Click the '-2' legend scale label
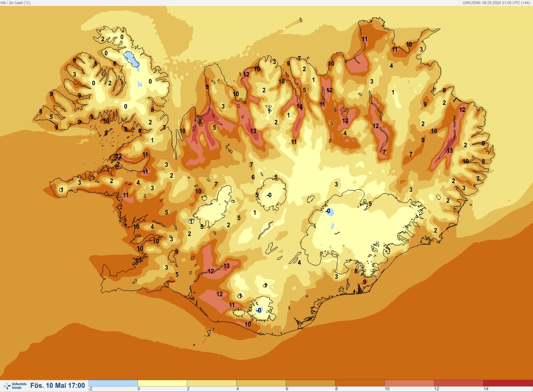 [x=90, y=389]
